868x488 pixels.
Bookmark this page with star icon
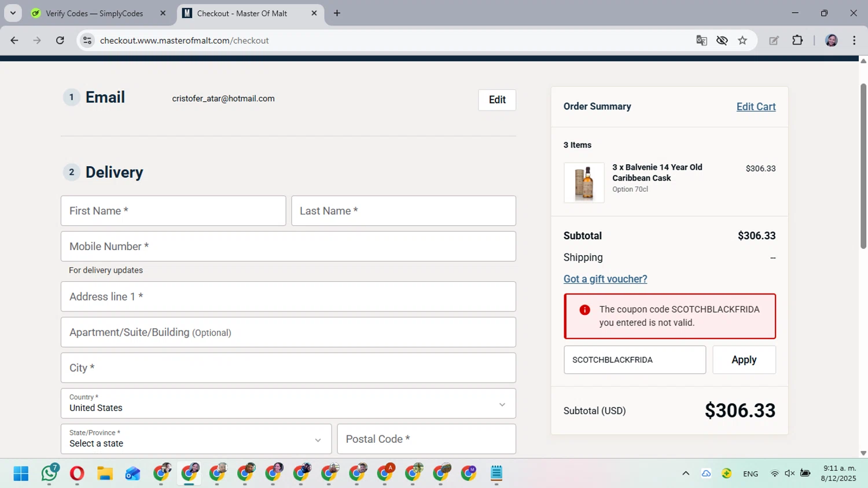(x=742, y=41)
